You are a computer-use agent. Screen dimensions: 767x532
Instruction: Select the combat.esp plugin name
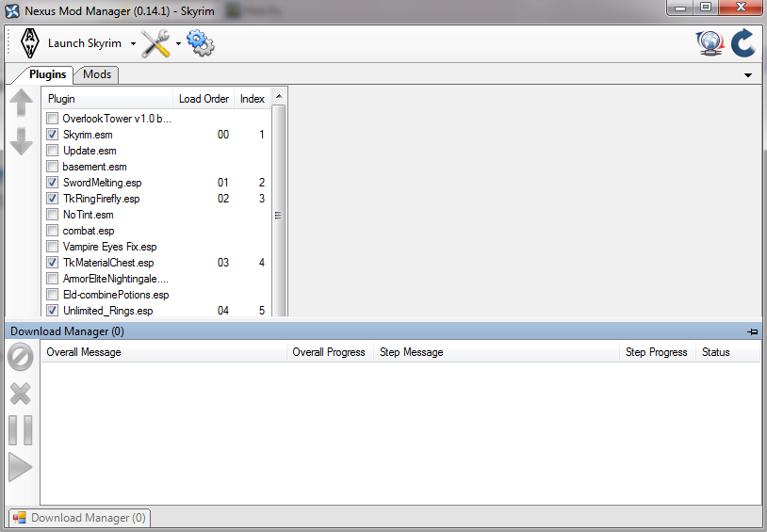[x=89, y=231]
